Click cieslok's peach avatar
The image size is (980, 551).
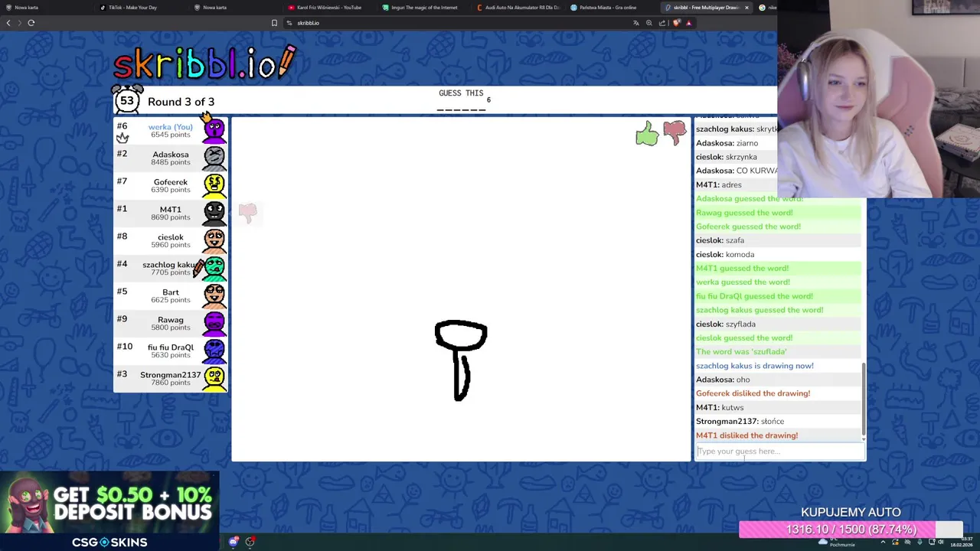(214, 240)
